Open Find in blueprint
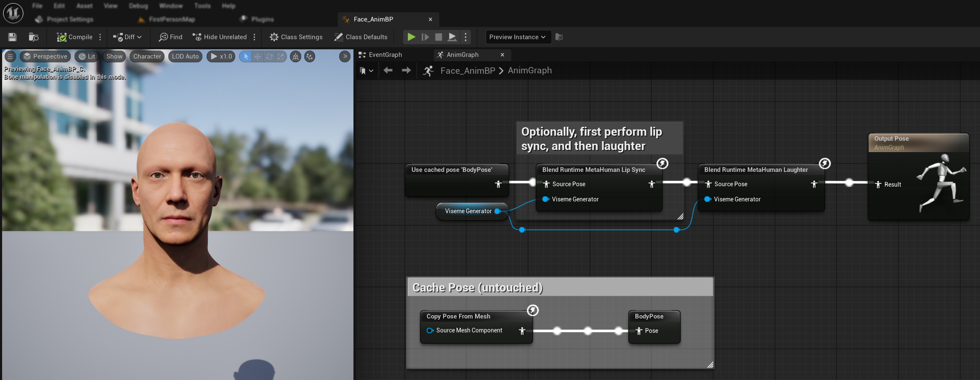 click(171, 37)
